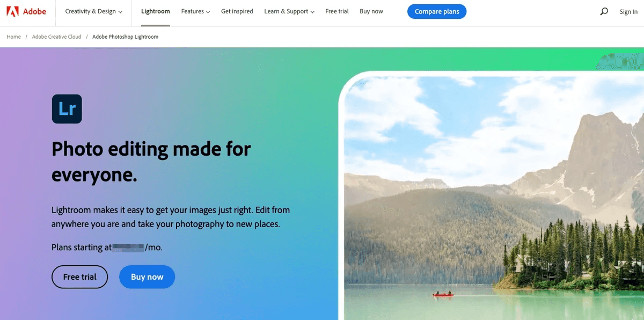This screenshot has height=320, width=644.
Task: Click the Sign In link
Action: (x=628, y=12)
